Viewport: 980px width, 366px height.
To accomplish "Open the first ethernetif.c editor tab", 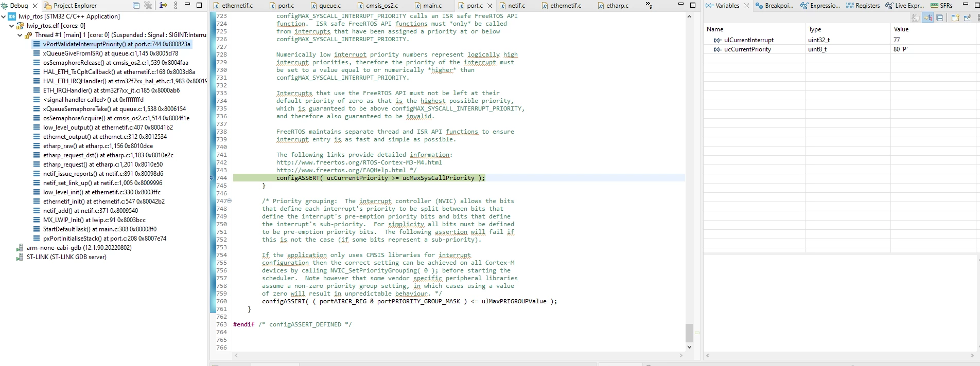I will tap(233, 6).
